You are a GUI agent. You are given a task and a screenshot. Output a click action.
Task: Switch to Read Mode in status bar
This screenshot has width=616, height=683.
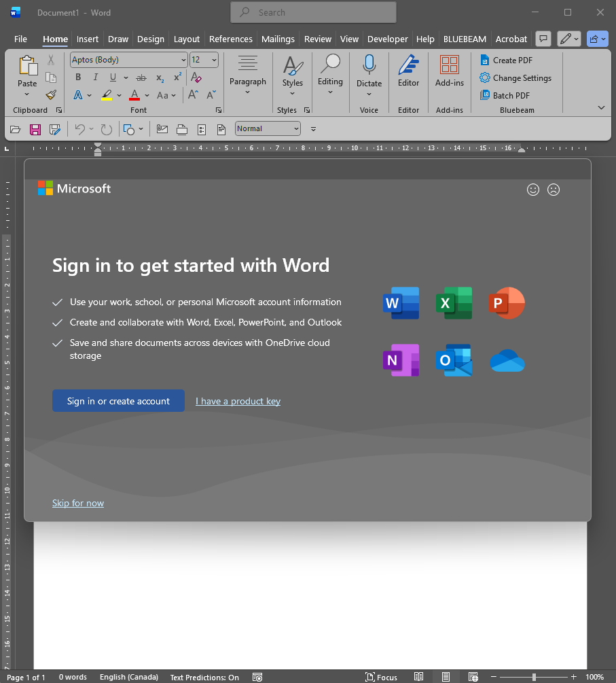pyautogui.click(x=419, y=676)
